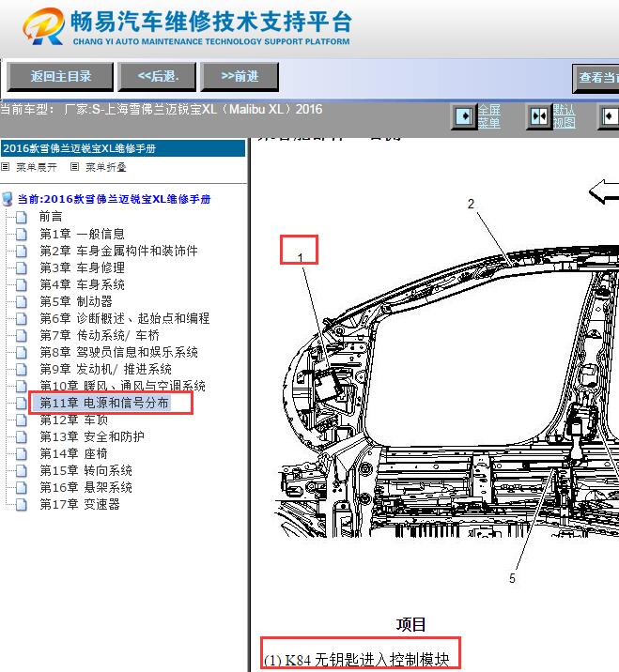Viewport: 619px width, 672px height.
Task: Click callout number 5 in the diagram
Action: point(512,578)
